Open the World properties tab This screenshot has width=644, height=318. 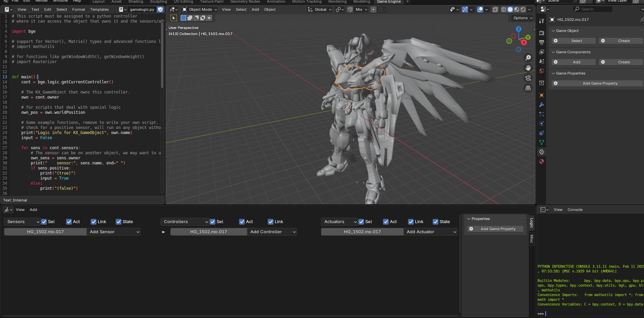542,71
